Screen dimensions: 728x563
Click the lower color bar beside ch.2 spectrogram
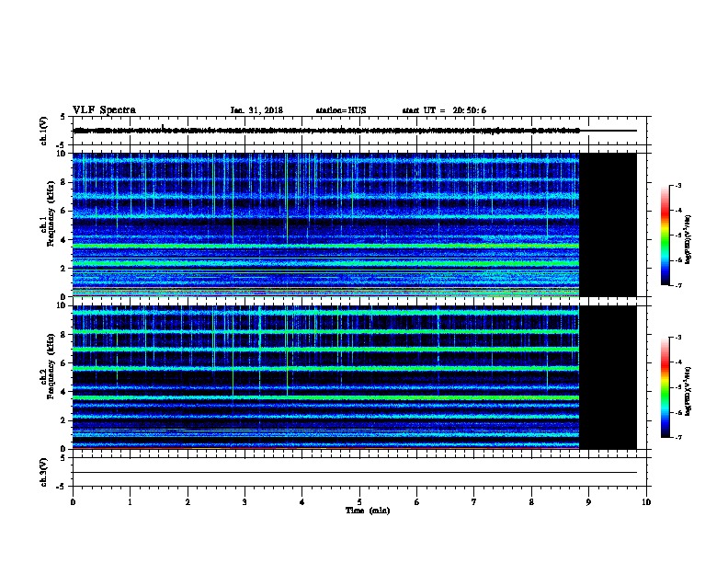(665, 387)
